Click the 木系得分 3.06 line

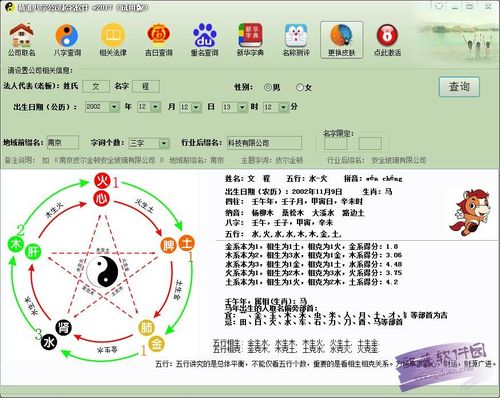point(313,255)
